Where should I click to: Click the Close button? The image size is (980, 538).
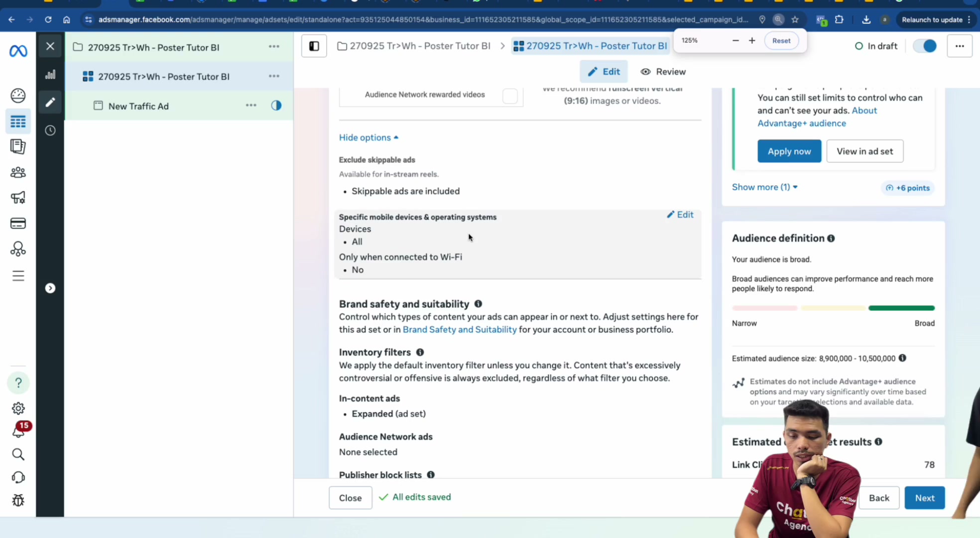[350, 498]
